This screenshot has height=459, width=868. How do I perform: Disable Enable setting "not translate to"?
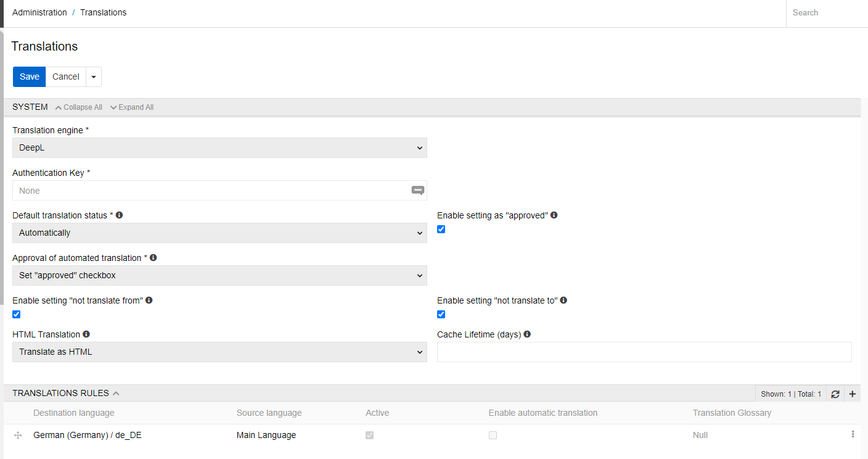(x=441, y=314)
